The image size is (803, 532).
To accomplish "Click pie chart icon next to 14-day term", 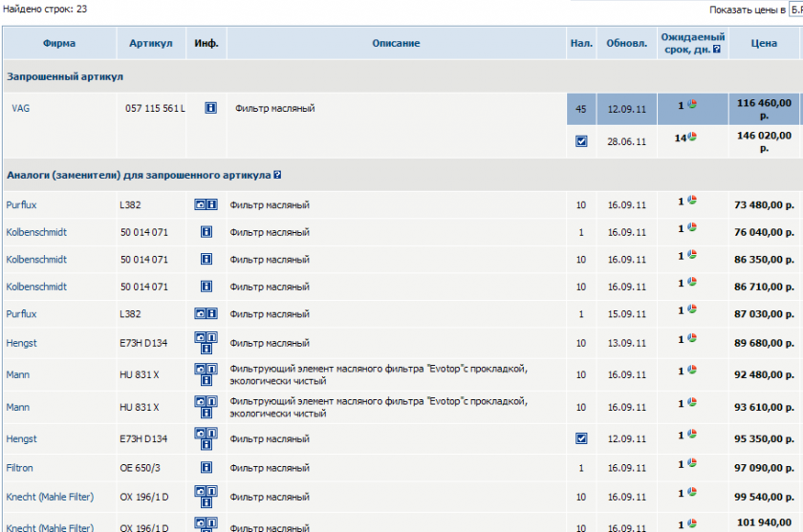I will point(692,137).
